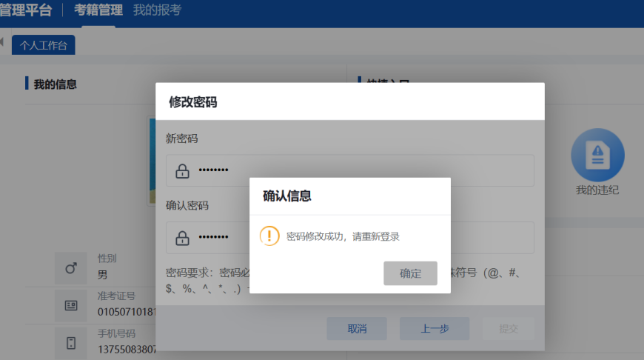Viewport: 644px width, 360px height.
Task: Click the 提交 button
Action: 508,329
